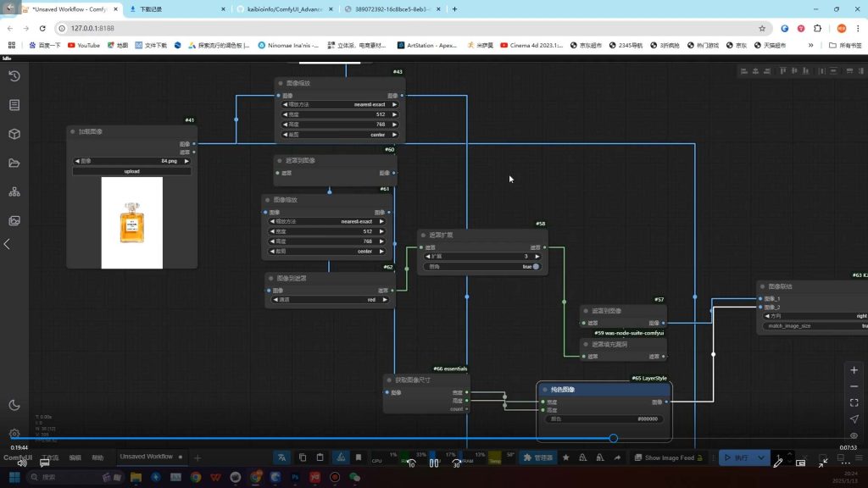The height and width of the screenshot is (488, 868).
Task: Toggle match_image_size in 图像联结 node
Action: point(814,325)
